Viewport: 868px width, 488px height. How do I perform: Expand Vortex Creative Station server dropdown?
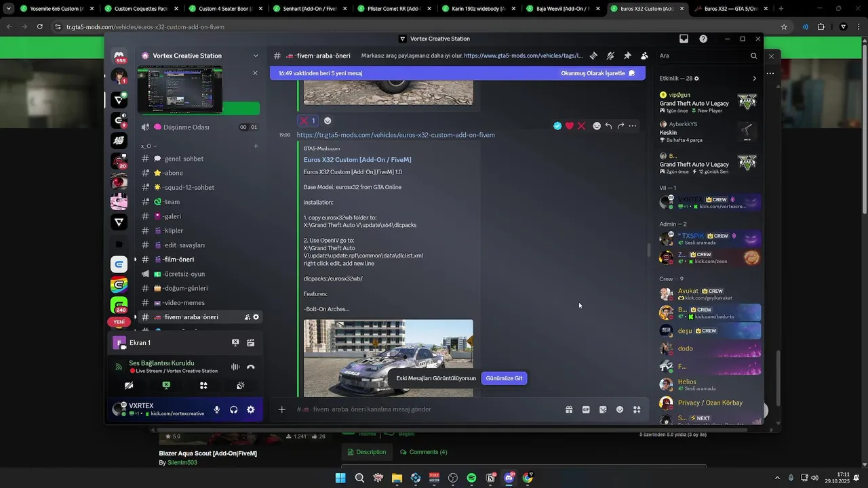tap(255, 56)
